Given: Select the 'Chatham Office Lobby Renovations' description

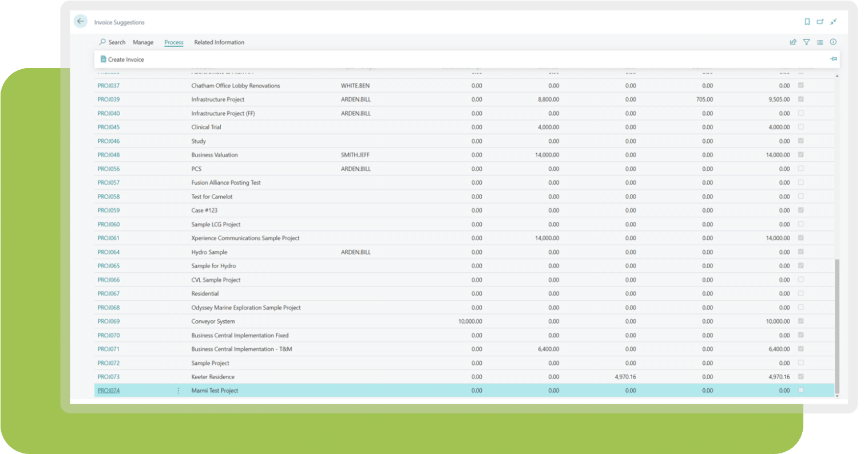Looking at the screenshot, I should coord(236,86).
